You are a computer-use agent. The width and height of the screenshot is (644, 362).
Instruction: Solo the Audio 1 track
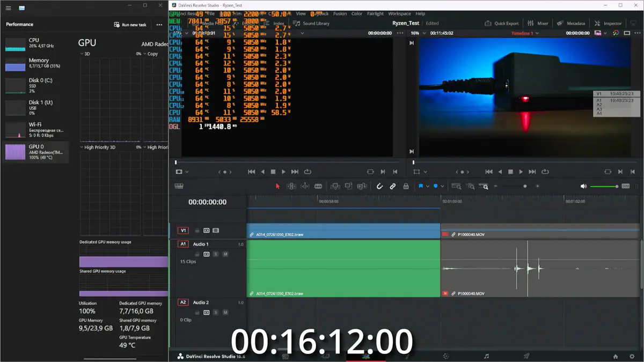tap(216, 254)
